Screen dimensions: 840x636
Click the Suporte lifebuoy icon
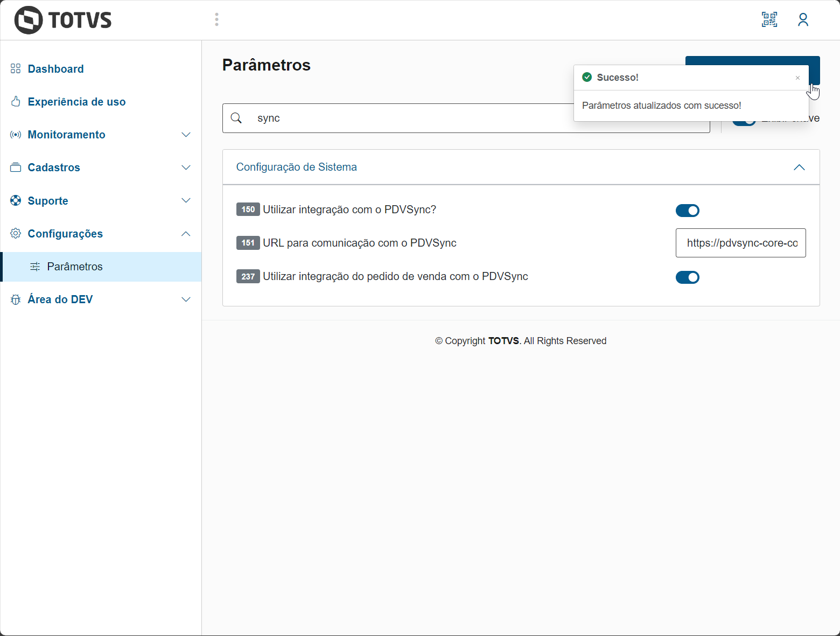pyautogui.click(x=16, y=201)
